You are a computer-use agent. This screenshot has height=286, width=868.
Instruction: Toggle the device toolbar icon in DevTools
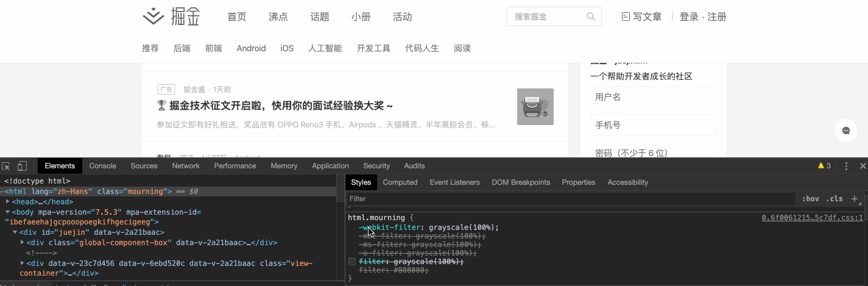tap(22, 166)
